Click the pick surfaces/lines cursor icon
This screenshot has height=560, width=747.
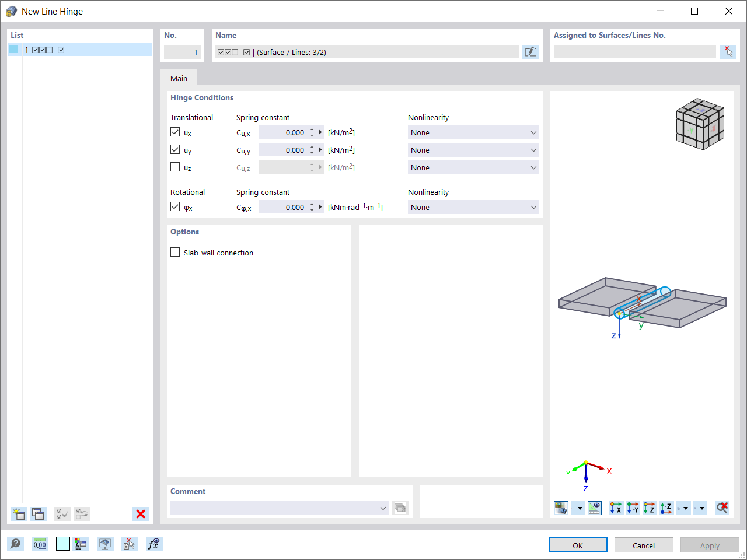(x=728, y=52)
